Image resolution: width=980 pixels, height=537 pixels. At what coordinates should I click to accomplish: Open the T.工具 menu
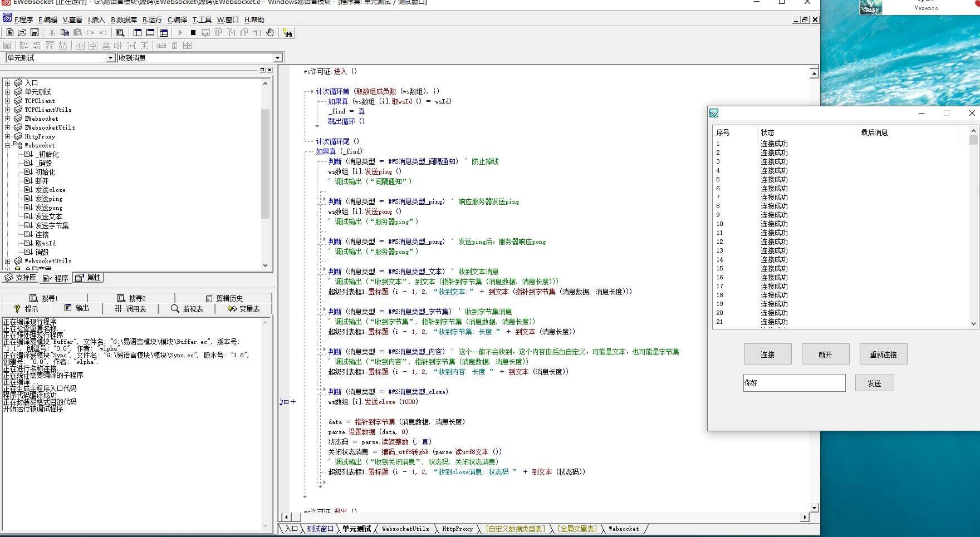click(x=202, y=19)
